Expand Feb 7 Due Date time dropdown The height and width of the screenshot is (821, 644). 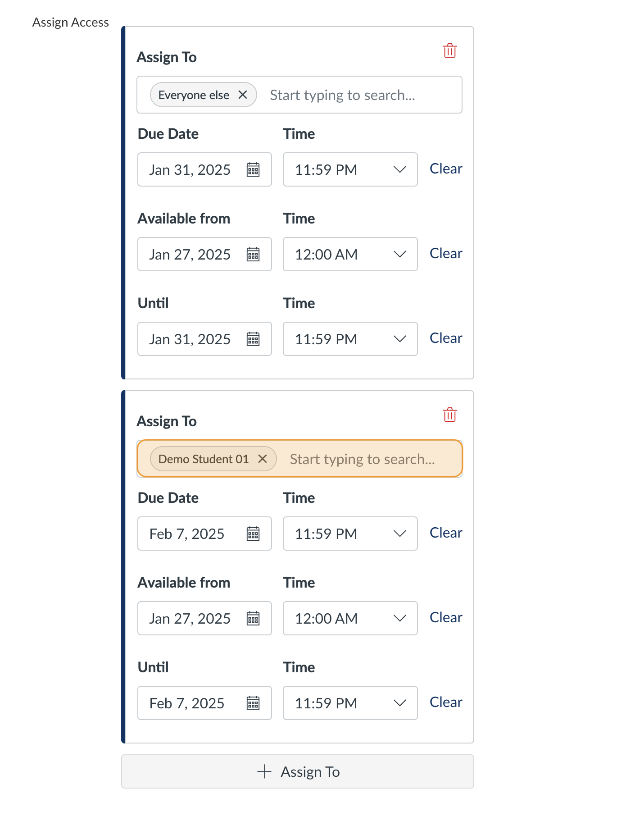400,534
